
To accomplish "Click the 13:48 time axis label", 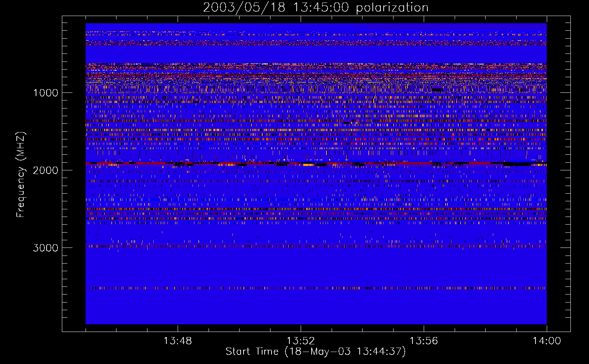I will click(178, 341).
